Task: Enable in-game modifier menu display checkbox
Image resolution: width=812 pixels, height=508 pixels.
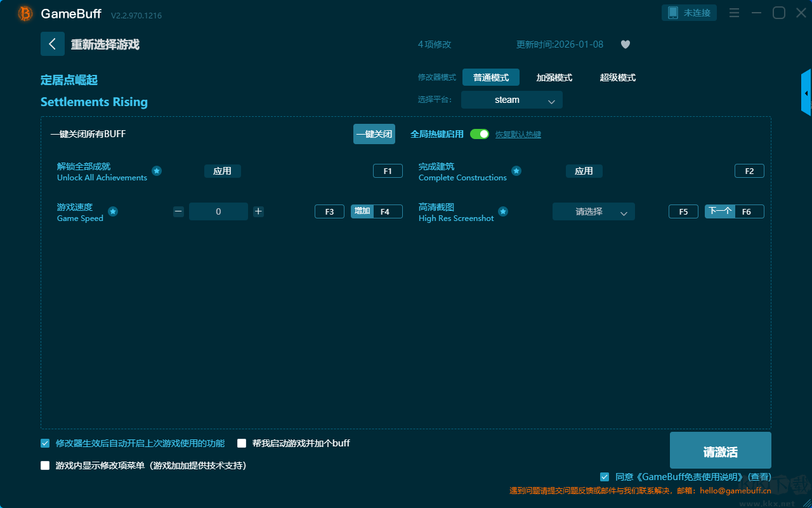Action: point(45,465)
